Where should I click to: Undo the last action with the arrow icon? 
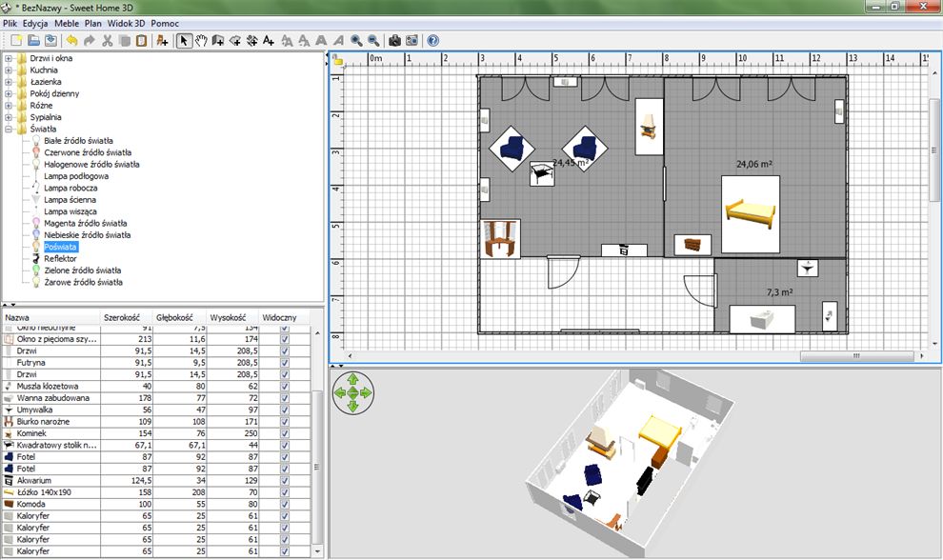pos(71,41)
